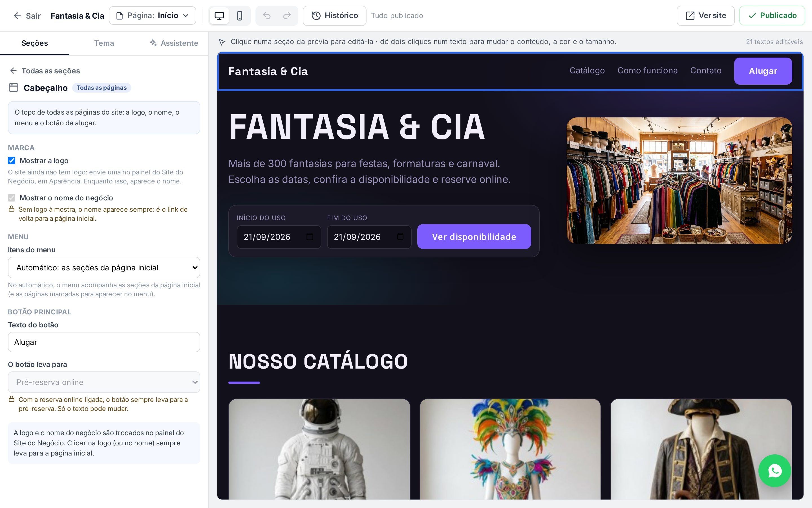
Task: Click the Alugar button in the header
Action: (x=763, y=71)
